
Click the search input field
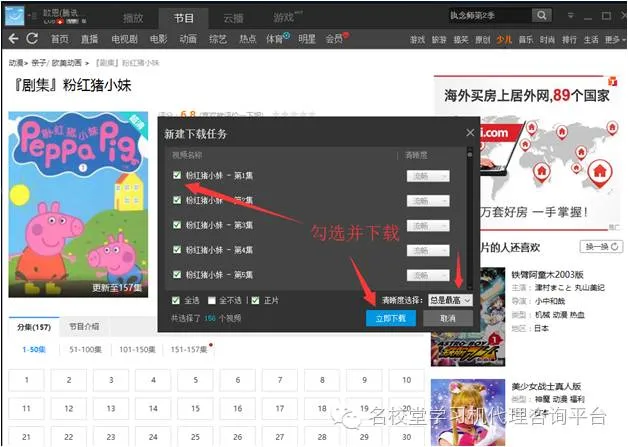[x=489, y=16]
